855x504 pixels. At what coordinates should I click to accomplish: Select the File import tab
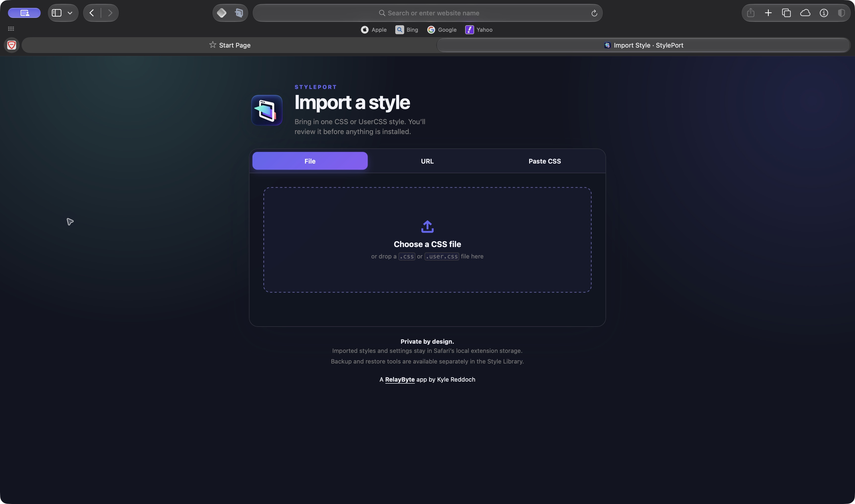310,161
